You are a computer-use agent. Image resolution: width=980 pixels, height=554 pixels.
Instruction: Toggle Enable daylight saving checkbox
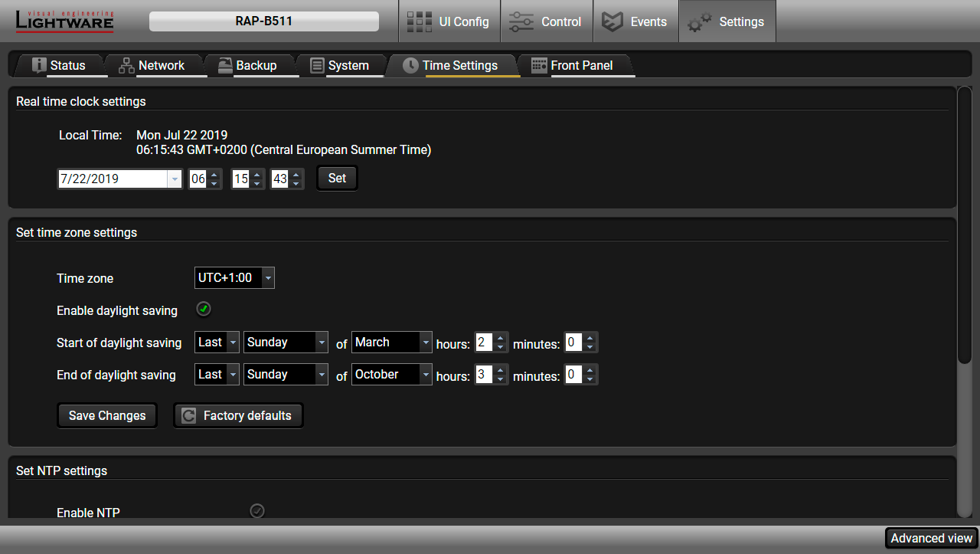click(204, 309)
